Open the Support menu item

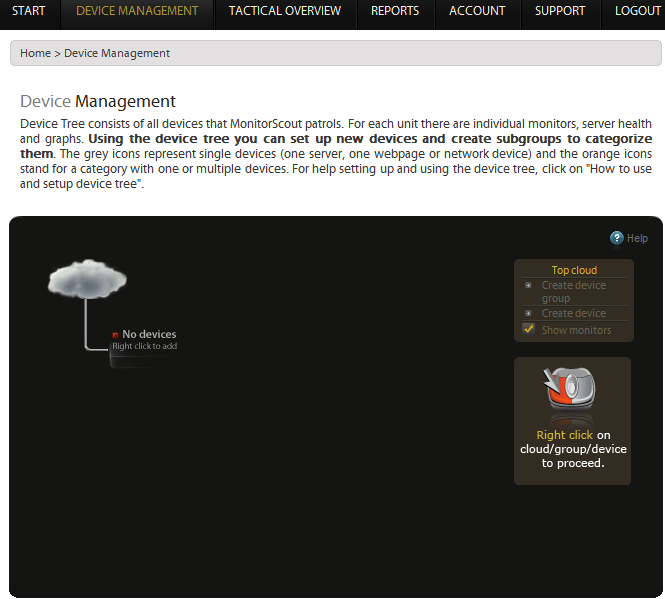(x=560, y=11)
